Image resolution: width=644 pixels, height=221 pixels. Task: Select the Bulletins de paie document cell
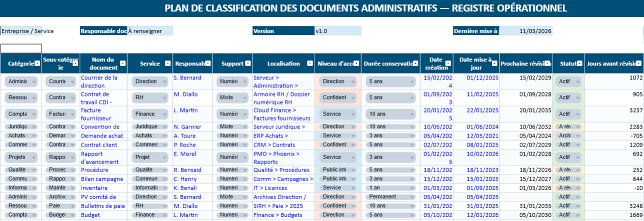pyautogui.click(x=103, y=205)
